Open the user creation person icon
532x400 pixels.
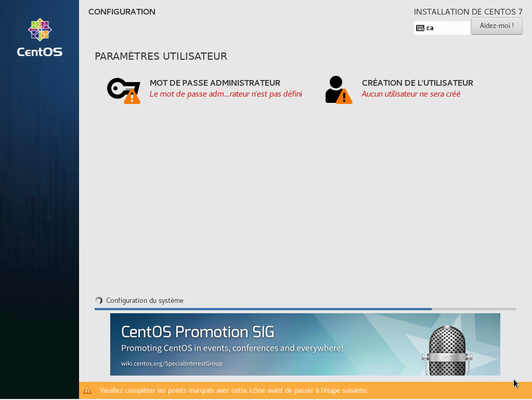(x=339, y=90)
